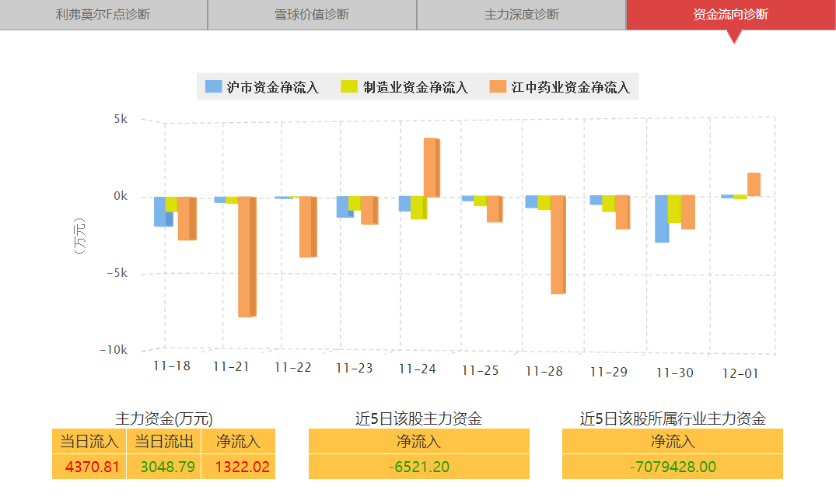Click the value 3048.79
This screenshot has height=504, width=836.
[167, 467]
